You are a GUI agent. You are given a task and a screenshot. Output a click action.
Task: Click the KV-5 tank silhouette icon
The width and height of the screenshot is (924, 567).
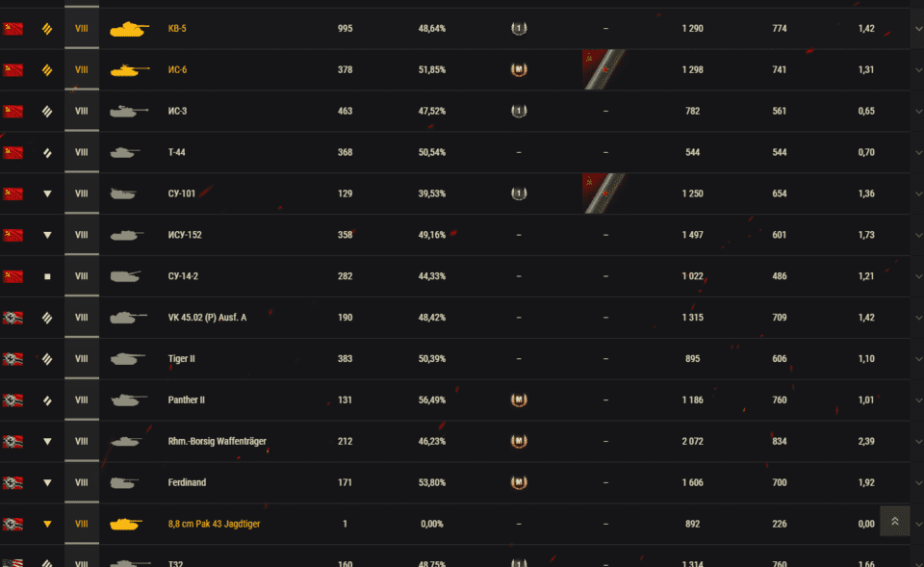[x=130, y=29]
